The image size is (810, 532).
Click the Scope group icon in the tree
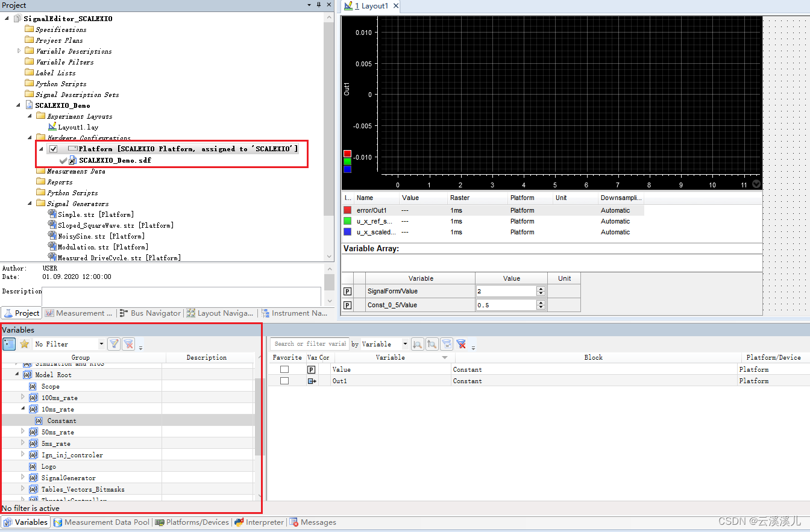click(x=34, y=386)
